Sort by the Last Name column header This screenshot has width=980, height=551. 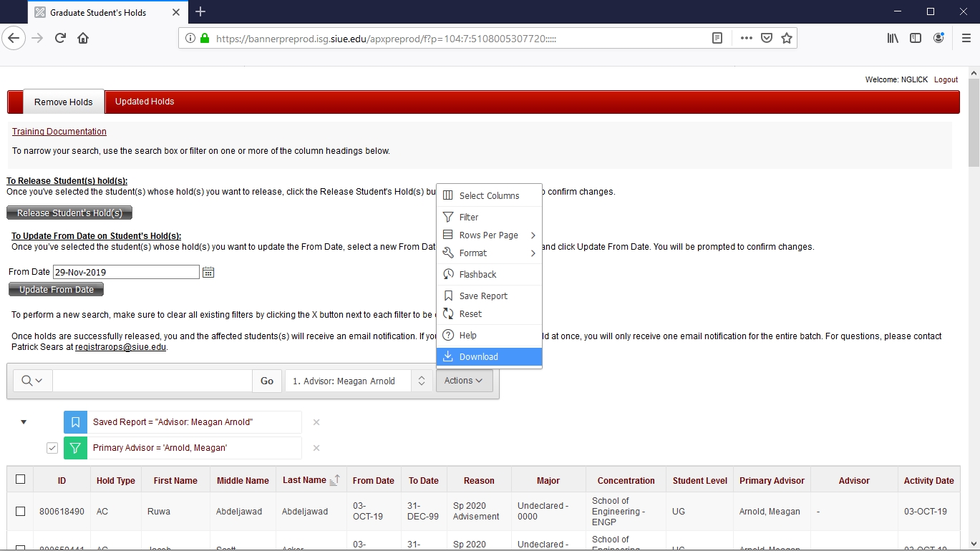tap(305, 480)
